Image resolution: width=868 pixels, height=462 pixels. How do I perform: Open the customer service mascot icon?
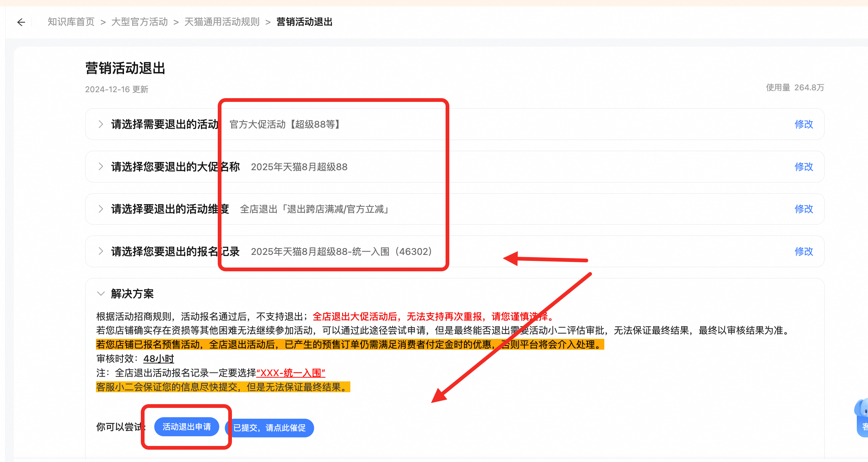coord(861,417)
